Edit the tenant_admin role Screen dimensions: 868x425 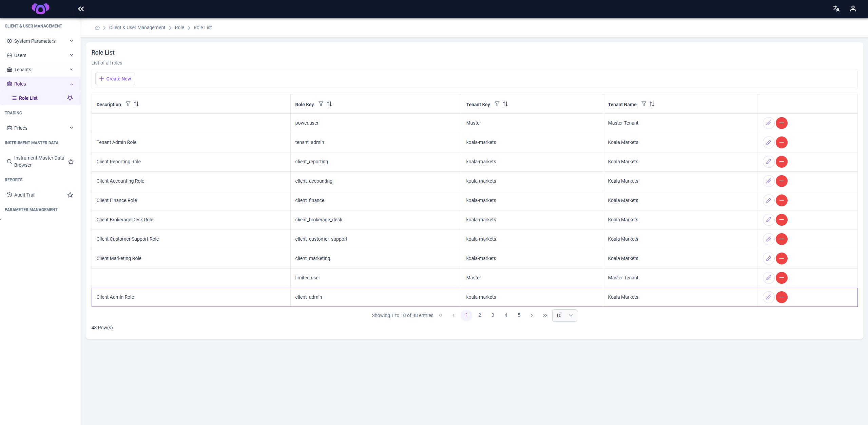coord(769,142)
